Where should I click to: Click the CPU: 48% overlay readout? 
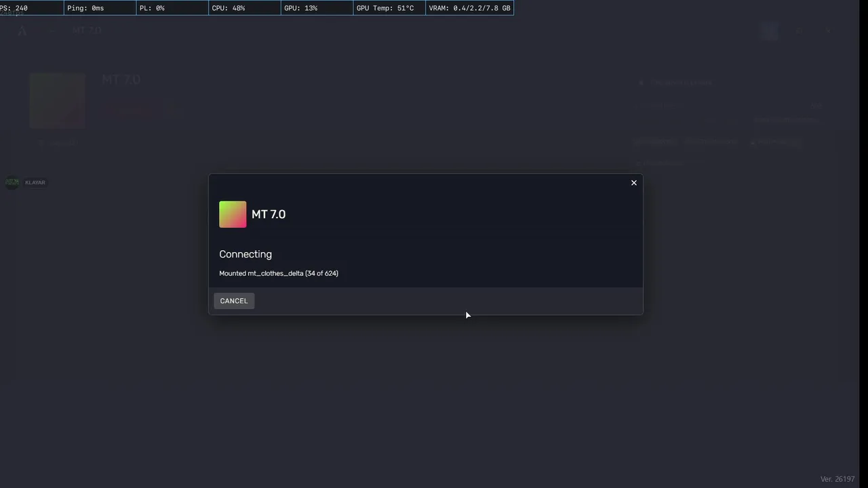pos(244,8)
